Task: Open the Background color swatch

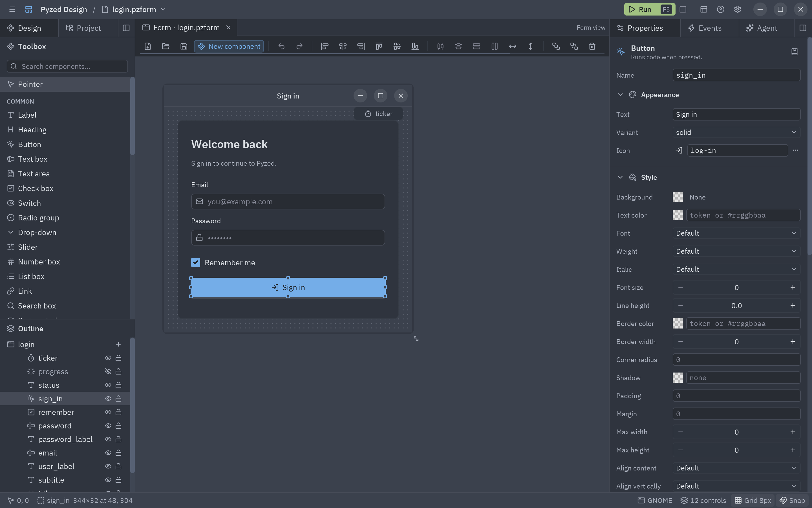Action: (678, 197)
